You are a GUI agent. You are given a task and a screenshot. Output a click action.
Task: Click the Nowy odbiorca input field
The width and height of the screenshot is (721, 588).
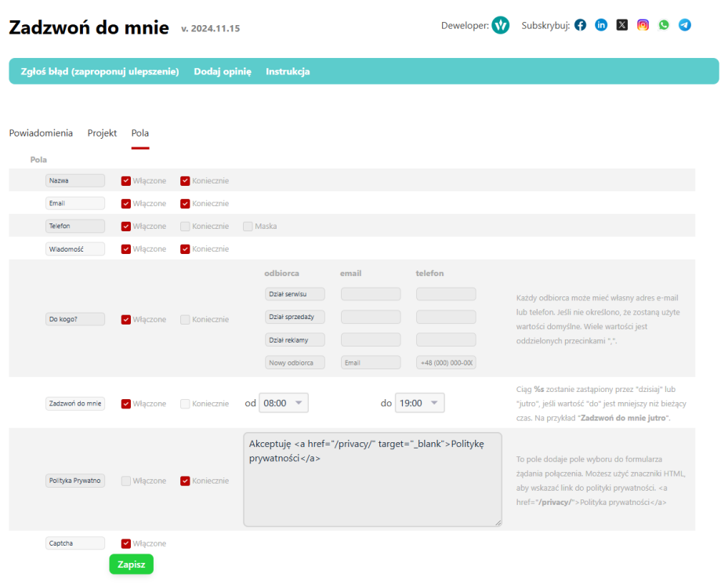(294, 363)
